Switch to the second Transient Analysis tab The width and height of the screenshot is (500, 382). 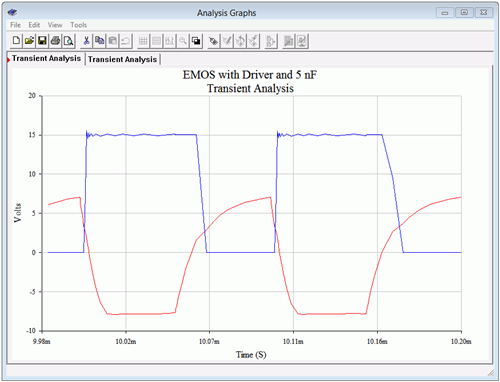[x=122, y=59]
